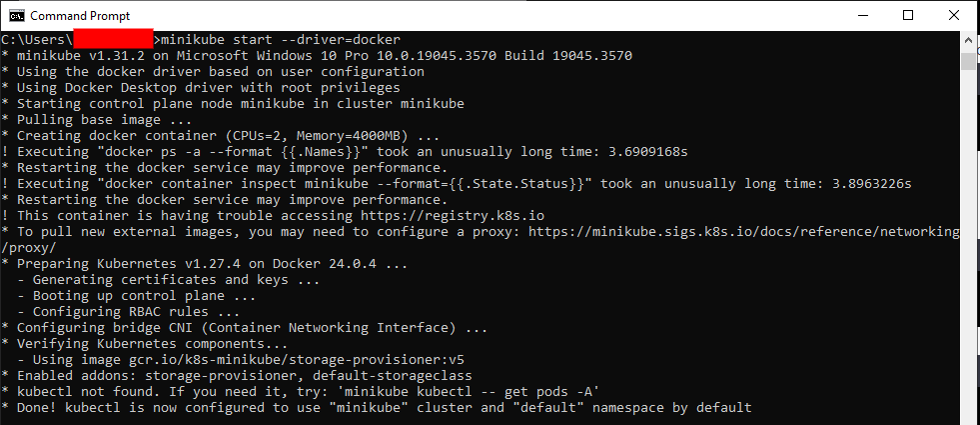Screen dimensions: 980x425
Task: Click the minikube.sigs.k8s.io proxy docs URL
Action: 744,232
